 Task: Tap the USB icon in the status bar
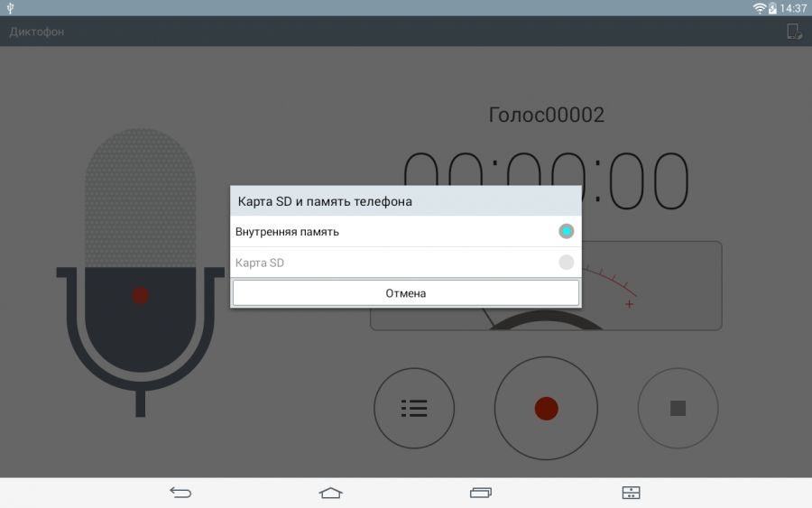point(10,8)
